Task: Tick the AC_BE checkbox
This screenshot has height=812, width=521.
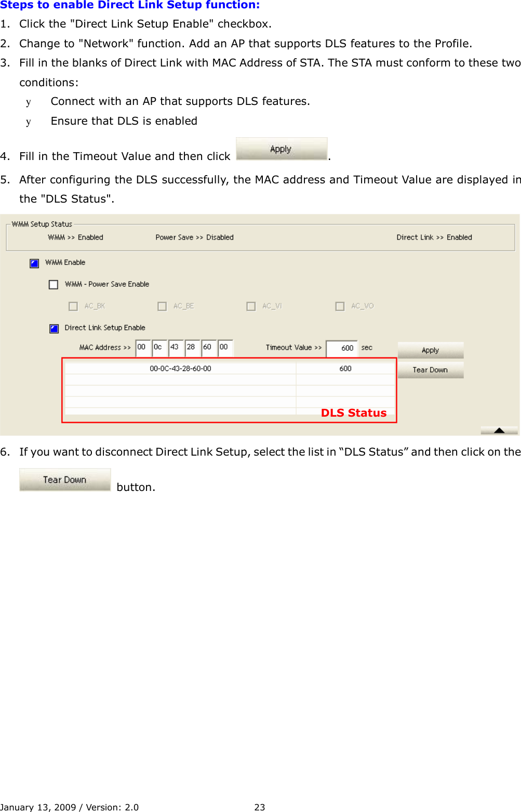Action: pos(162,307)
